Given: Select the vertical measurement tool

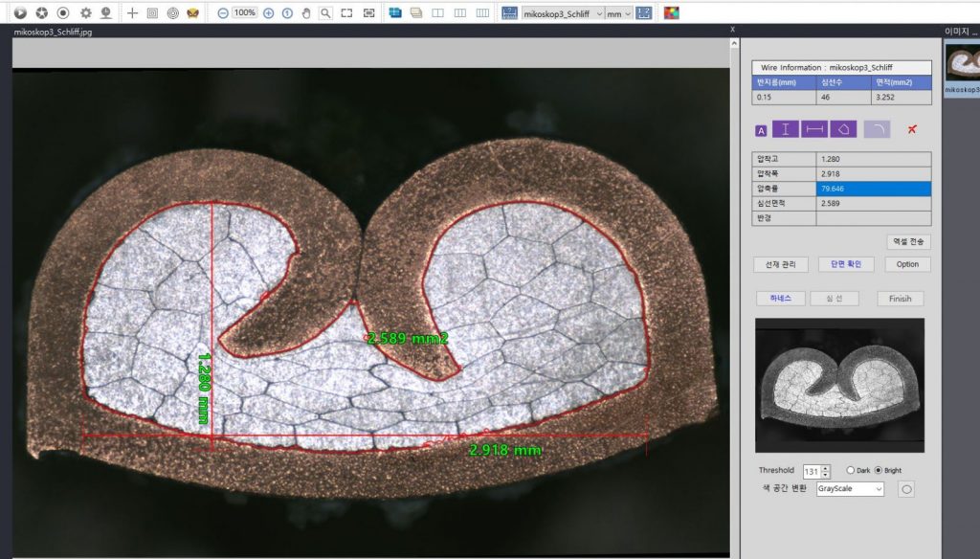Looking at the screenshot, I should click(785, 128).
